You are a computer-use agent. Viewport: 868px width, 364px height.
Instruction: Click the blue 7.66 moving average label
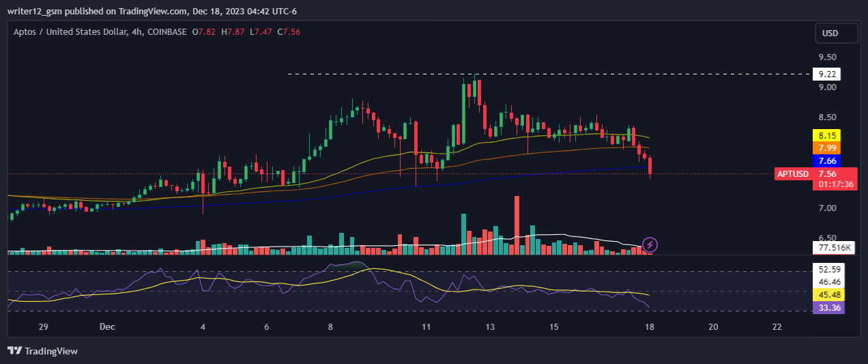coord(827,160)
